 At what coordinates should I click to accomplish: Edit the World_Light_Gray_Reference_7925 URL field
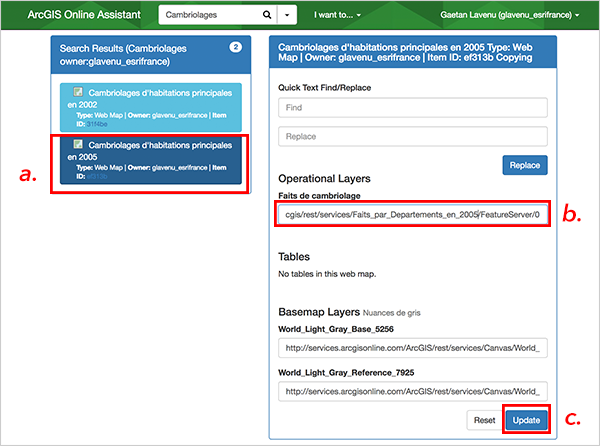pyautogui.click(x=413, y=391)
